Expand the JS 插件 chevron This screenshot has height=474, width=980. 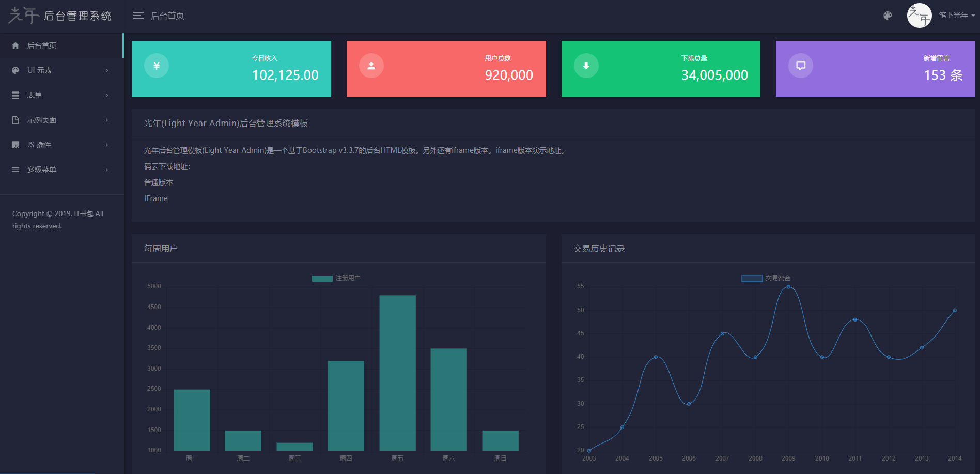(107, 145)
